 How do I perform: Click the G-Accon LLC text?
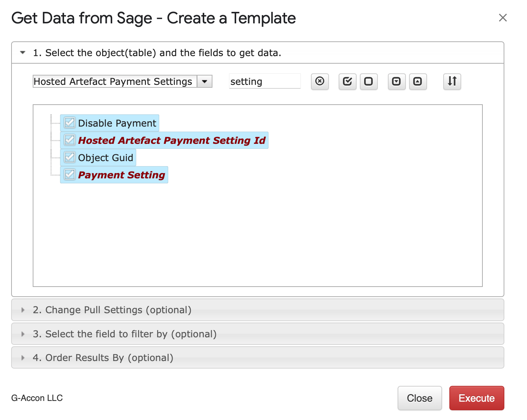pyautogui.click(x=37, y=398)
